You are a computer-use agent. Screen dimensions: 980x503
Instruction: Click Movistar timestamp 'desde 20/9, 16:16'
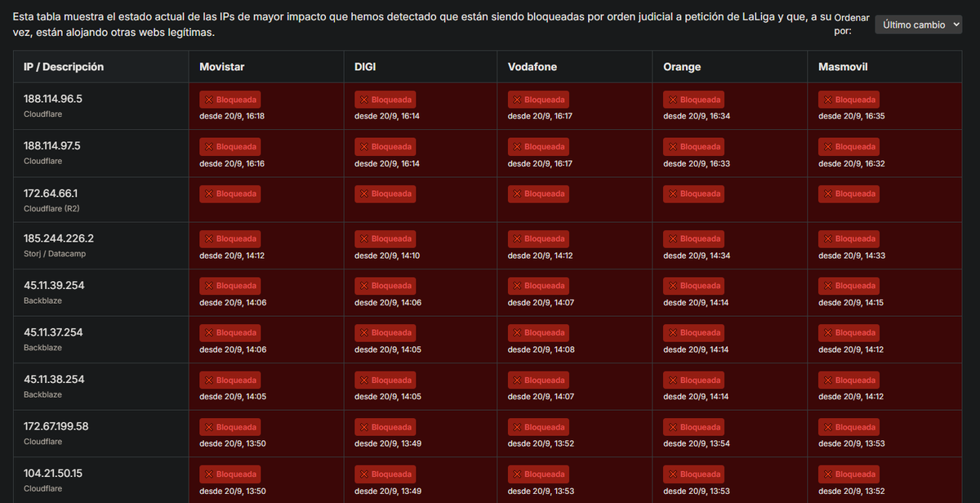(232, 164)
